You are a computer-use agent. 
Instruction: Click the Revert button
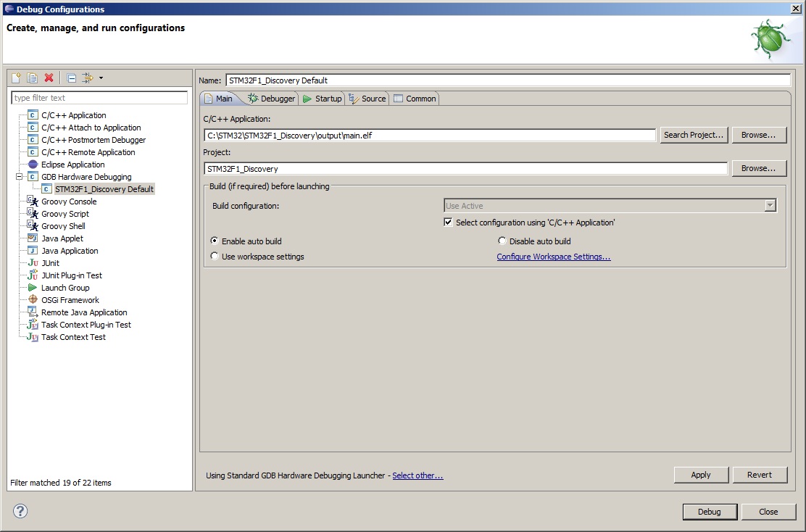point(760,475)
